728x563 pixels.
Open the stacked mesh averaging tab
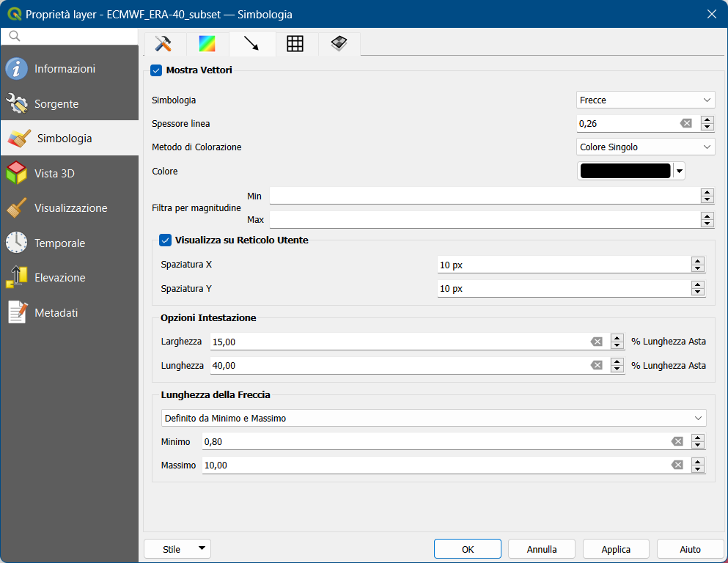[x=339, y=44]
